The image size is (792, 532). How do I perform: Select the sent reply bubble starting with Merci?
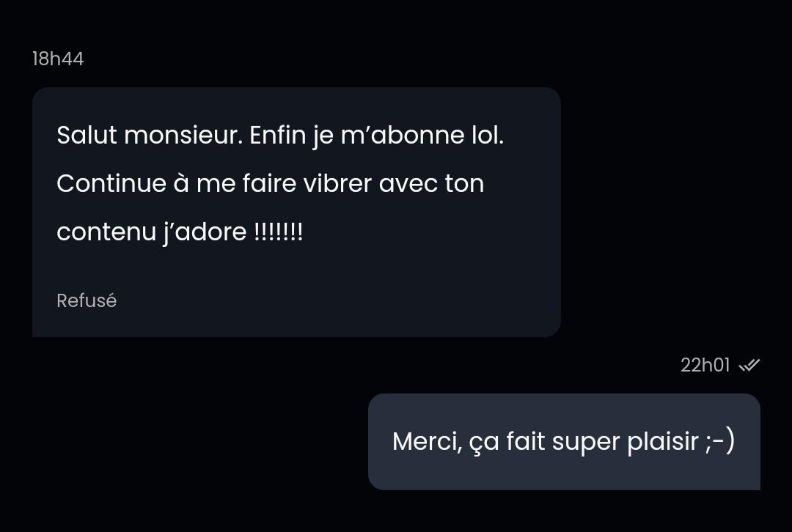click(564, 442)
